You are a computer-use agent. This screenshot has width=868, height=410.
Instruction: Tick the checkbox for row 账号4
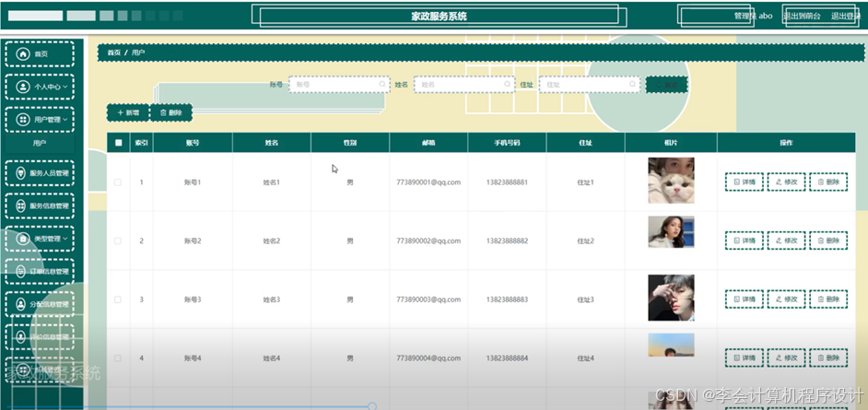(117, 358)
